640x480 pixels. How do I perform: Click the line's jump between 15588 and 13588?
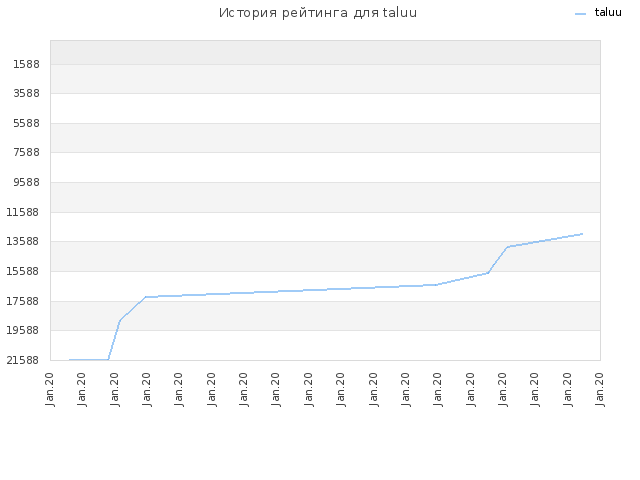tap(498, 260)
